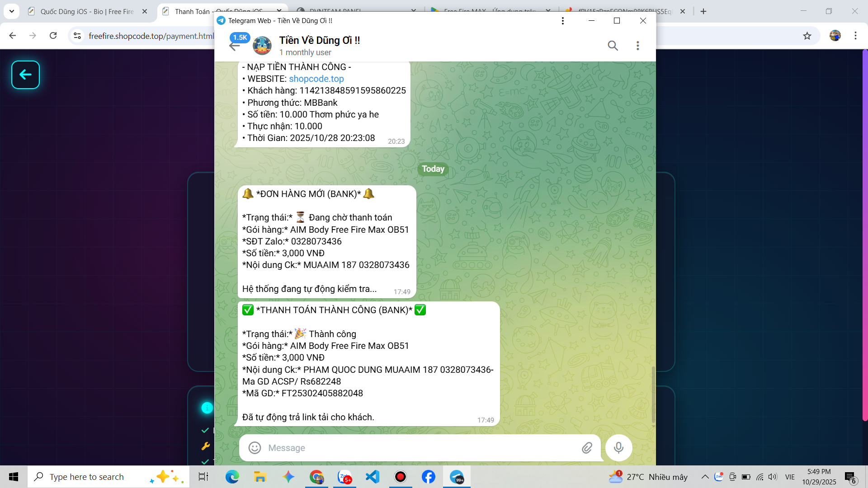Switch to Quốc Dũng iOS Bio tab

point(87,11)
